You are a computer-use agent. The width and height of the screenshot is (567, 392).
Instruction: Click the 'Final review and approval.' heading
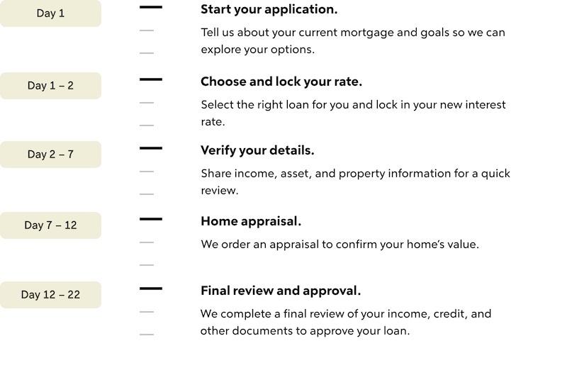point(281,291)
